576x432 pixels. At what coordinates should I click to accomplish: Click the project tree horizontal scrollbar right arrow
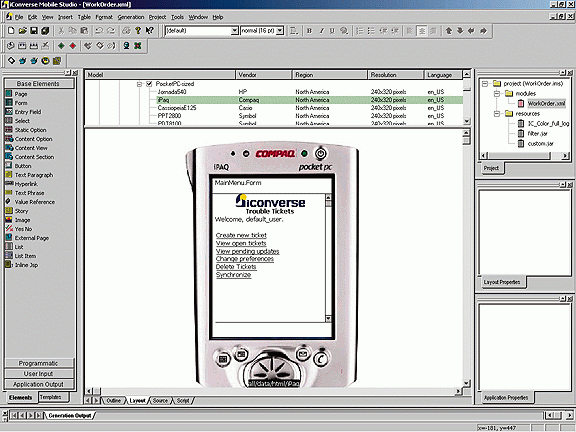[x=565, y=155]
